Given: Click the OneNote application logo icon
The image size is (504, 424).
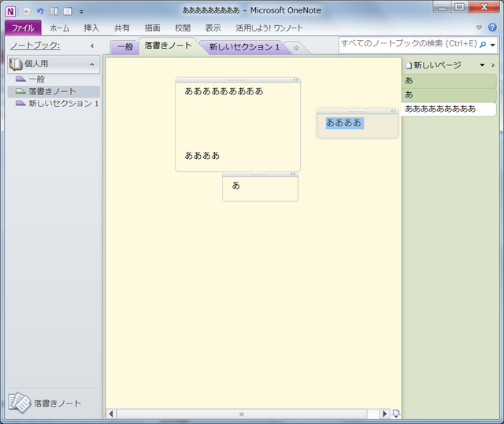Looking at the screenshot, I should tap(10, 12).
